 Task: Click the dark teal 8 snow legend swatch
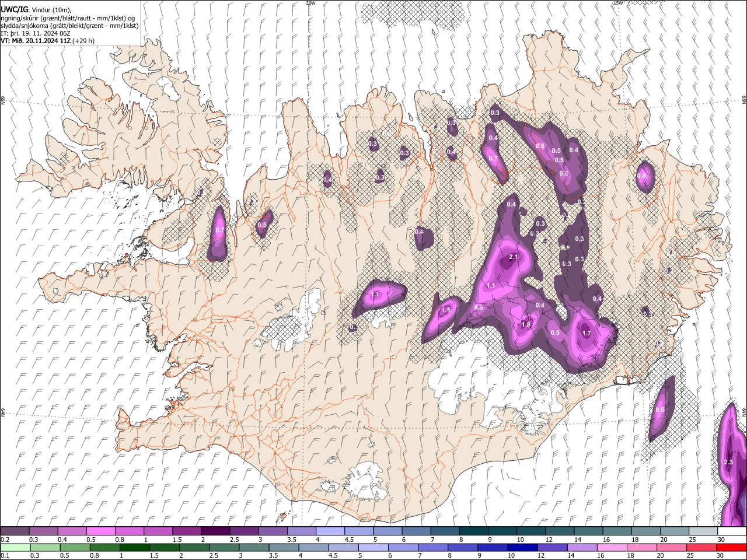(473, 531)
